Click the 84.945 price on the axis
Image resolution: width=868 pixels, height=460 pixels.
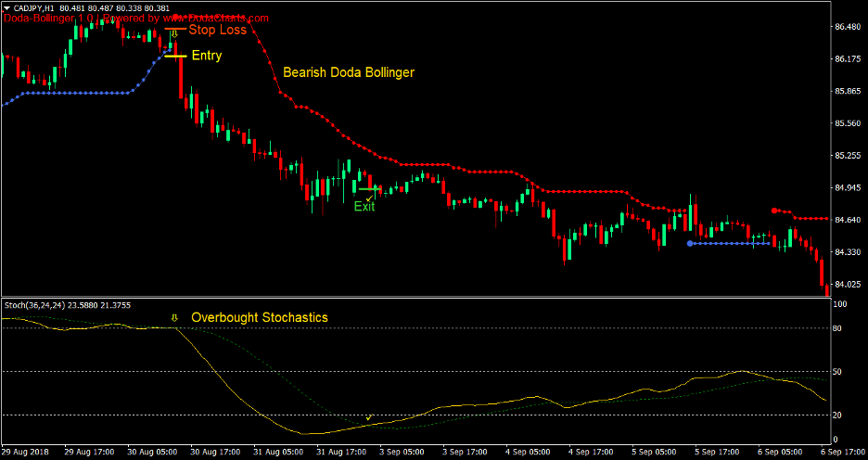point(847,187)
